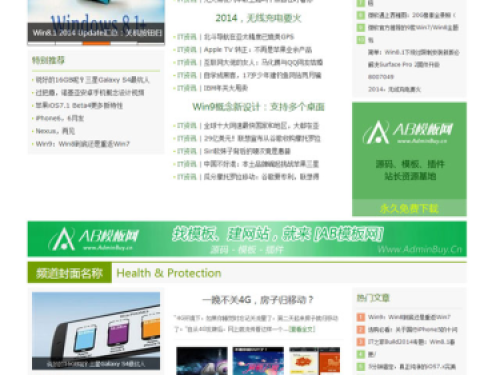The height and width of the screenshot is (375, 500).
Task: Open the Windows 8.1 slideshow banner image
Action: click(x=96, y=21)
